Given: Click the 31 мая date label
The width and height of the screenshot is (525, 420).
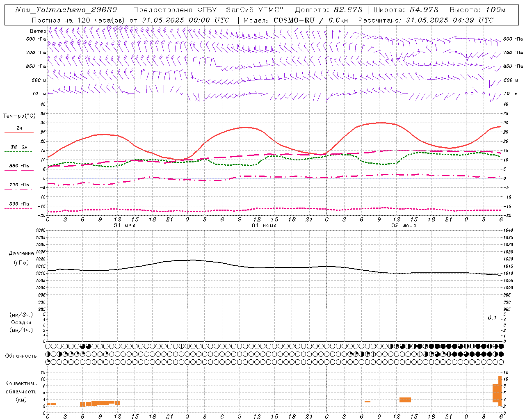Looking at the screenshot, I should pos(125,225).
